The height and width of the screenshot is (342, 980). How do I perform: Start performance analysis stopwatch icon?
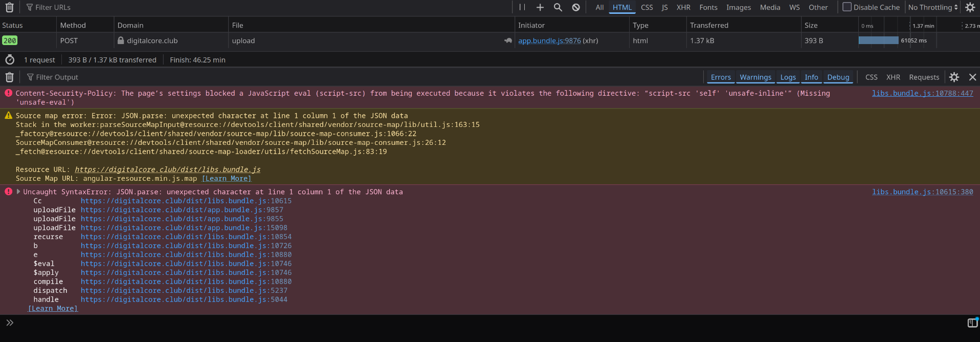click(x=10, y=60)
